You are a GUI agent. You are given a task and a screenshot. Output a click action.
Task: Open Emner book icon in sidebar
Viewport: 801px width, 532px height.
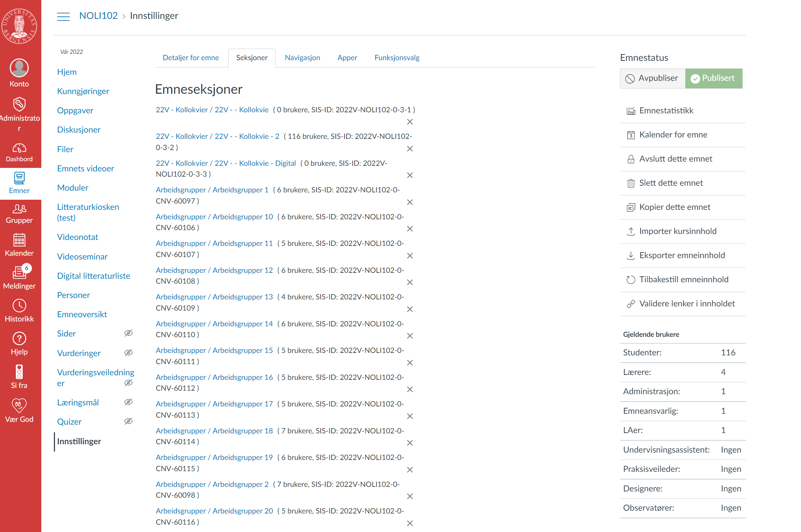19,178
